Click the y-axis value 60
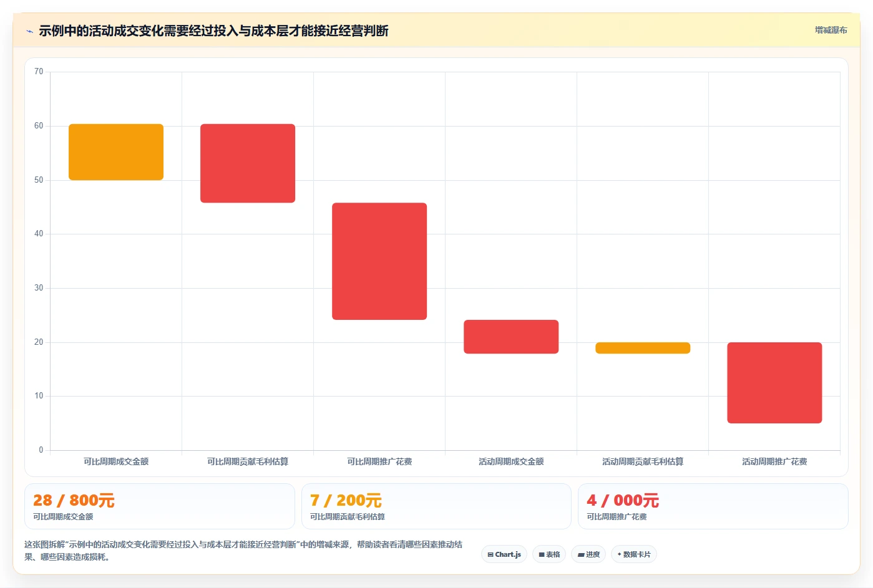 pyautogui.click(x=39, y=126)
